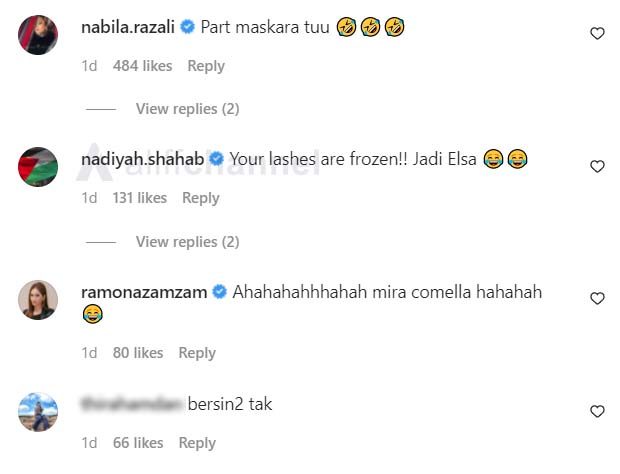
Task: Like nadiyah.shahab's frozen lashes comment
Action: point(597,166)
